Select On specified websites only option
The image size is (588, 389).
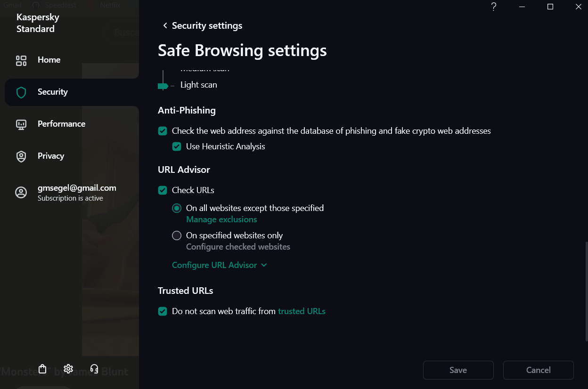coord(177,235)
